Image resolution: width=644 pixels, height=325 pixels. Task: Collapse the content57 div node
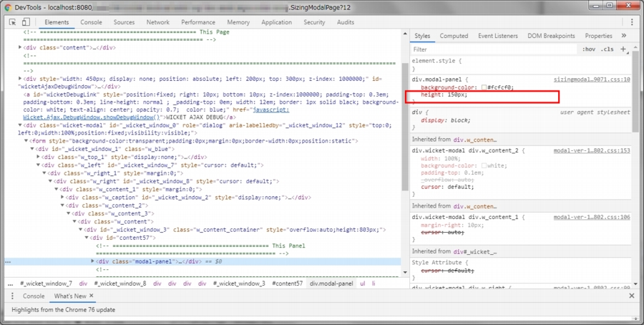(x=87, y=238)
